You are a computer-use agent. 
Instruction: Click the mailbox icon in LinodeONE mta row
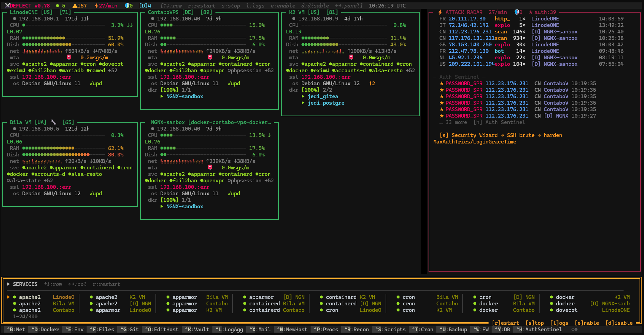pos(69,58)
